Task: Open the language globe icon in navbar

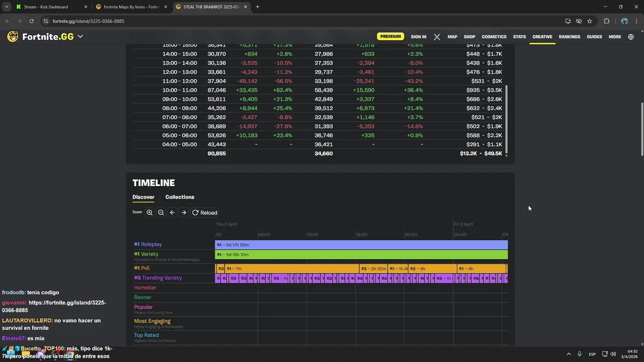Action: (x=631, y=37)
